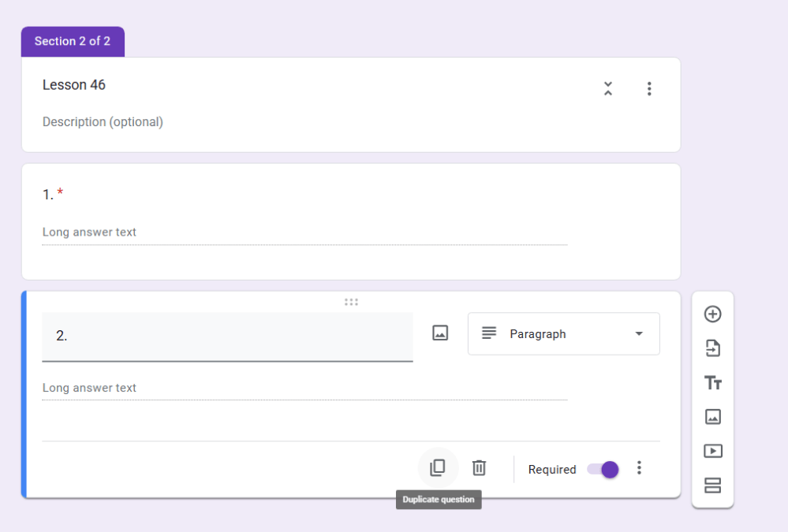788x532 pixels.
Task: Add an image to question 2
Action: (440, 333)
